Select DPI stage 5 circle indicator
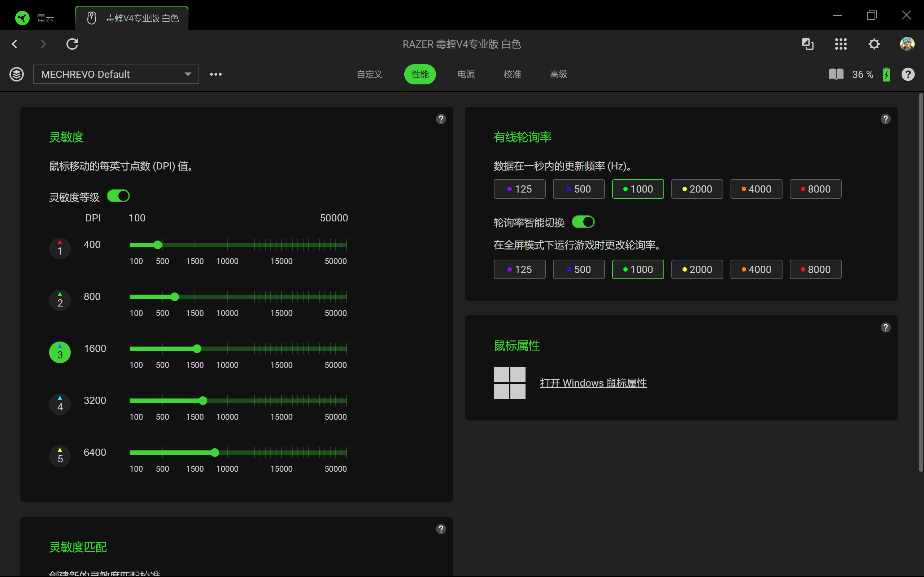Viewport: 924px width, 577px height. tap(60, 456)
